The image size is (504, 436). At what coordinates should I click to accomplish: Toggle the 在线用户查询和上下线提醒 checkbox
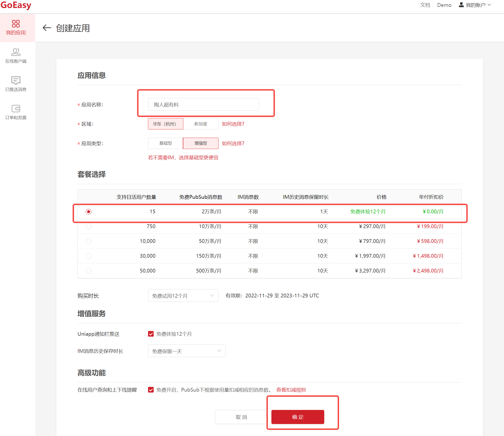(x=151, y=390)
